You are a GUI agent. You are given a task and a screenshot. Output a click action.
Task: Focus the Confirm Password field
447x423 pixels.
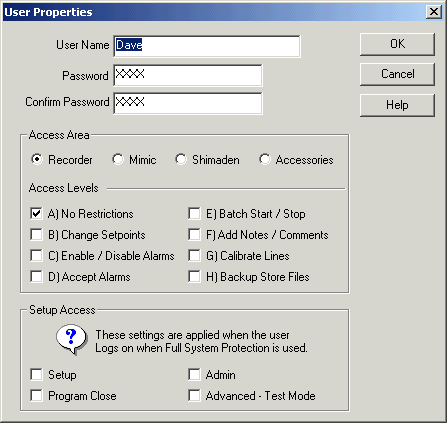(188, 104)
